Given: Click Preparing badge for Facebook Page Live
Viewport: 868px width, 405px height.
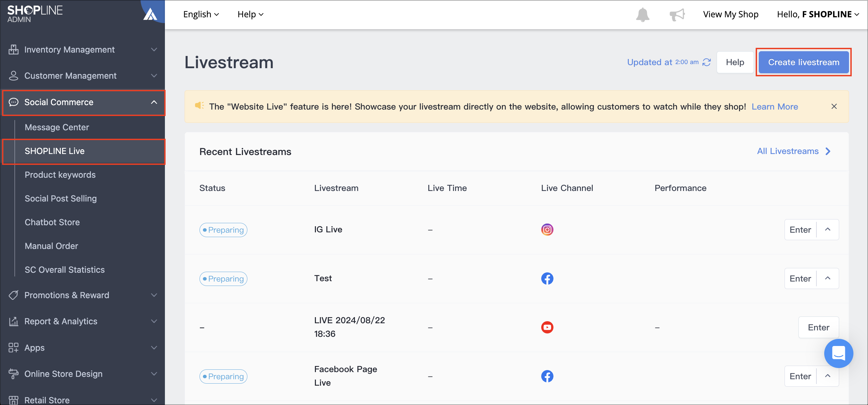Looking at the screenshot, I should [223, 377].
